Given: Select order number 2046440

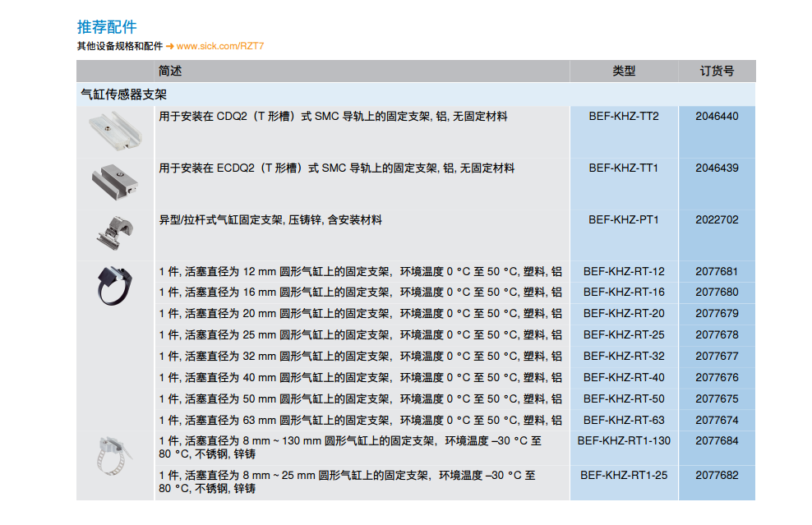Looking at the screenshot, I should [x=717, y=116].
